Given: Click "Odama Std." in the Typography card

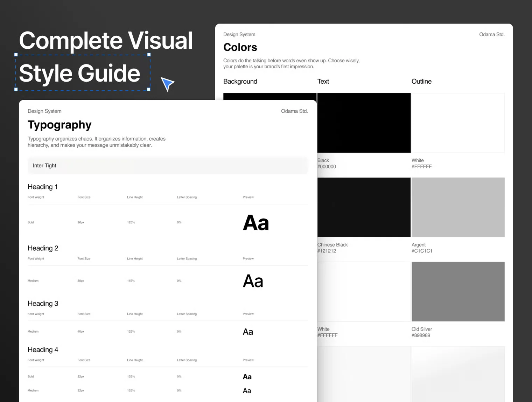Looking at the screenshot, I should [294, 111].
